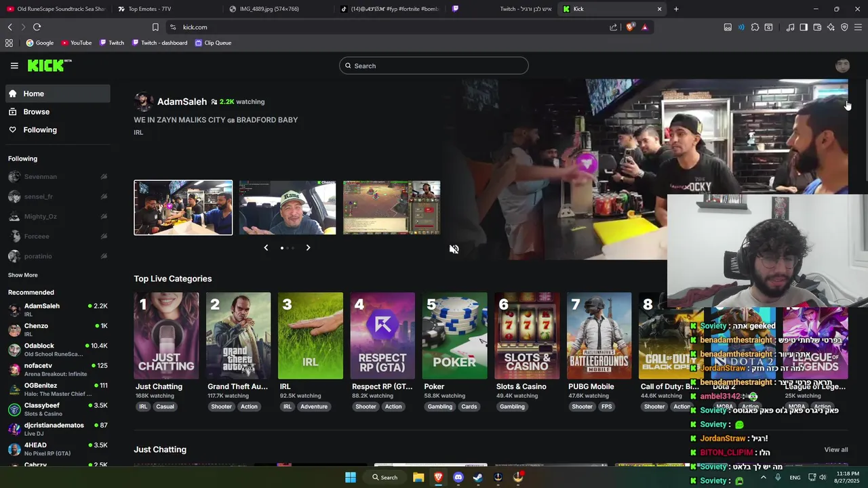Open the browser main hamburger menu
The image size is (868, 488).
[858, 27]
